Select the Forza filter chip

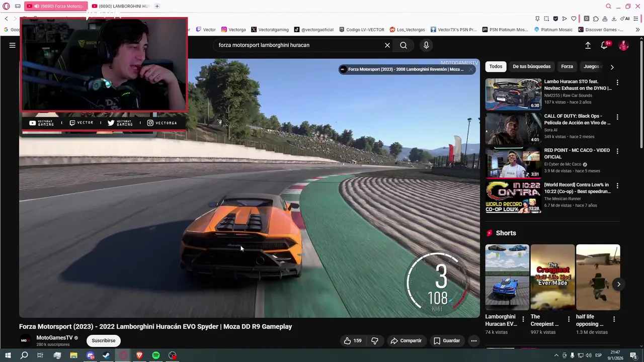tap(567, 66)
